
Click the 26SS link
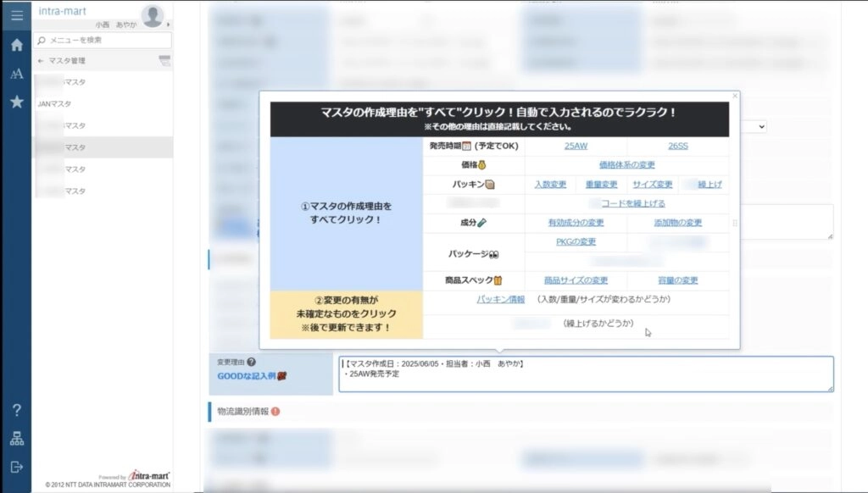(x=677, y=146)
